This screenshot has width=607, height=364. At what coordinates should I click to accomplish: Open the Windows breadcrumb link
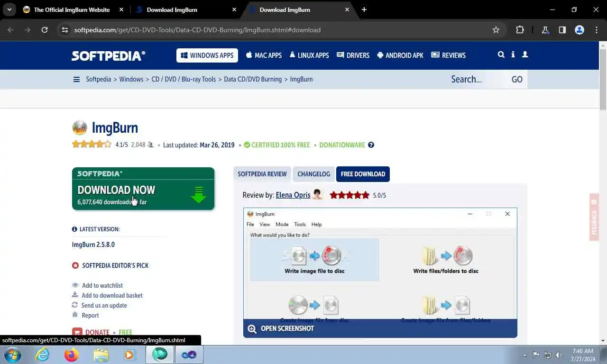(x=131, y=79)
